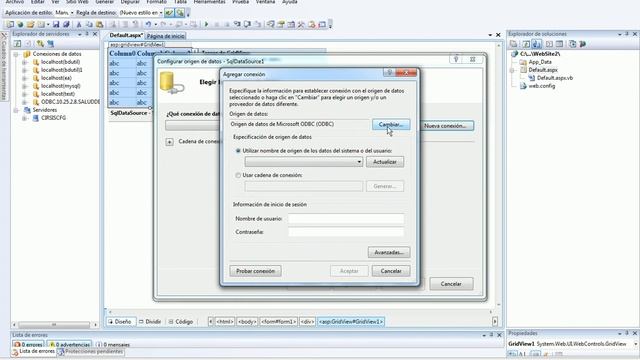Switch to Dividir view tab
This screenshot has height=360, width=640.
[x=150, y=322]
